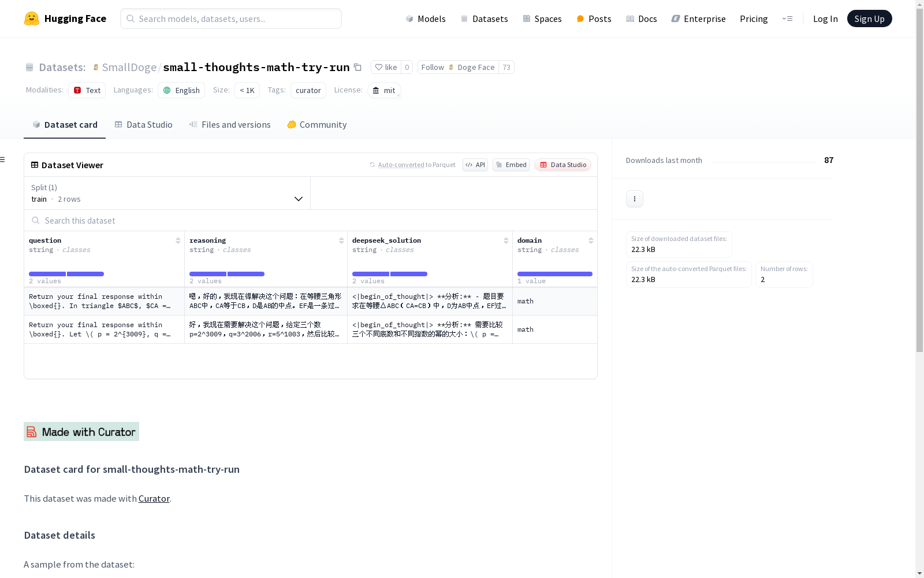Viewport: 924px width, 578px height.
Task: Switch to the Data Studio tab
Action: [x=144, y=125]
